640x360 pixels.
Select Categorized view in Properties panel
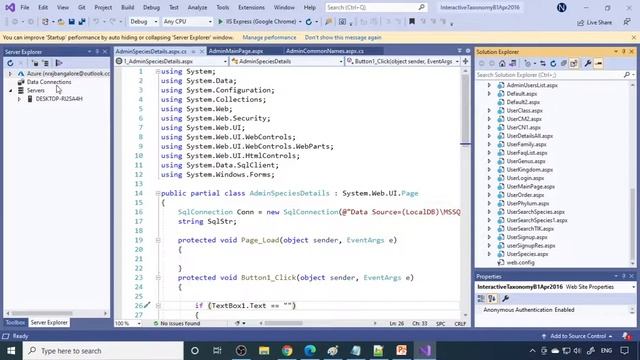pyautogui.click(x=481, y=299)
